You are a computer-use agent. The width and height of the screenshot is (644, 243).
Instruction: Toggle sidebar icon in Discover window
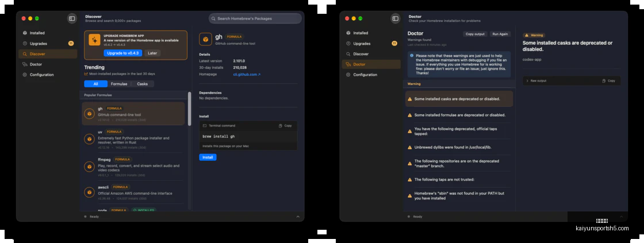pos(72,18)
